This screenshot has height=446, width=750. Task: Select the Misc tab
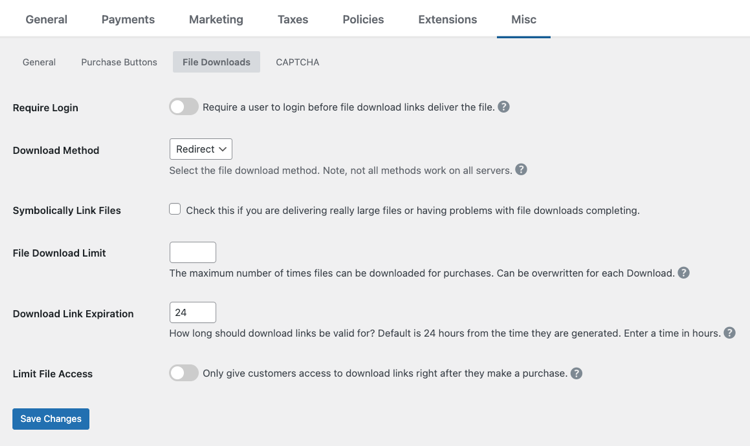[x=524, y=20]
